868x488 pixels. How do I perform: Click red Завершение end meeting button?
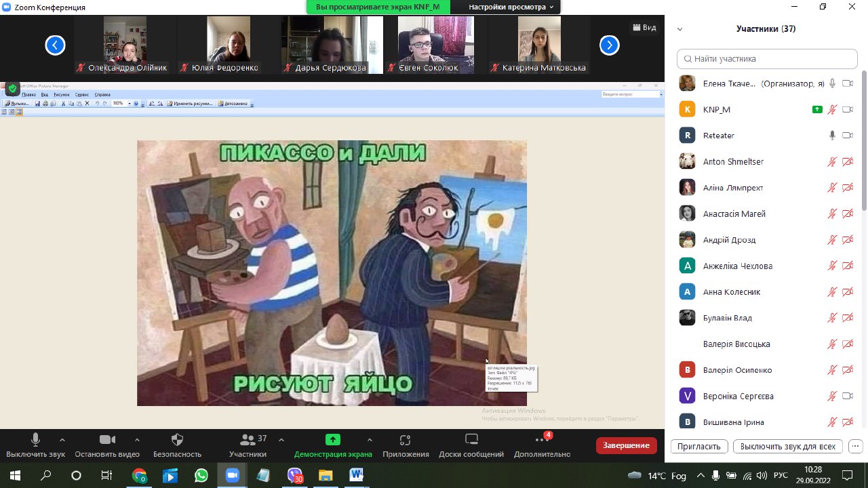(627, 445)
